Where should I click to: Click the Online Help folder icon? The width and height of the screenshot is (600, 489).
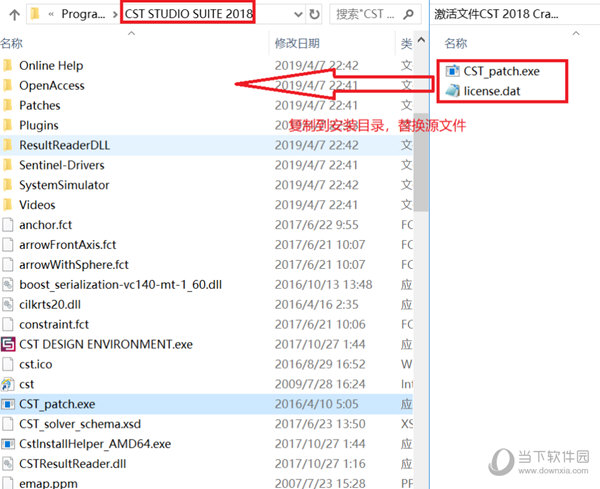coord(8,65)
